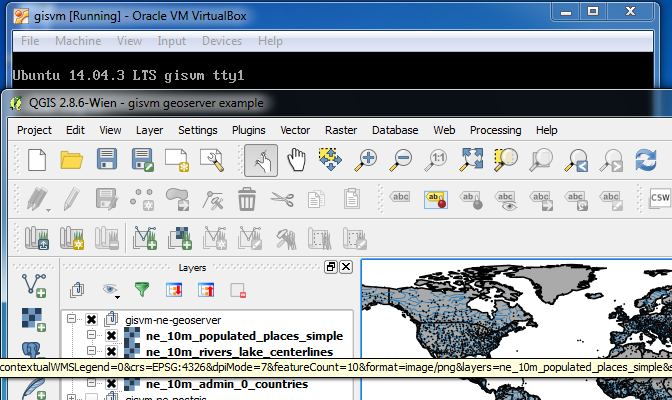Filter legend by map content funnel icon
Screen dimensions: 672x400
click(x=142, y=290)
